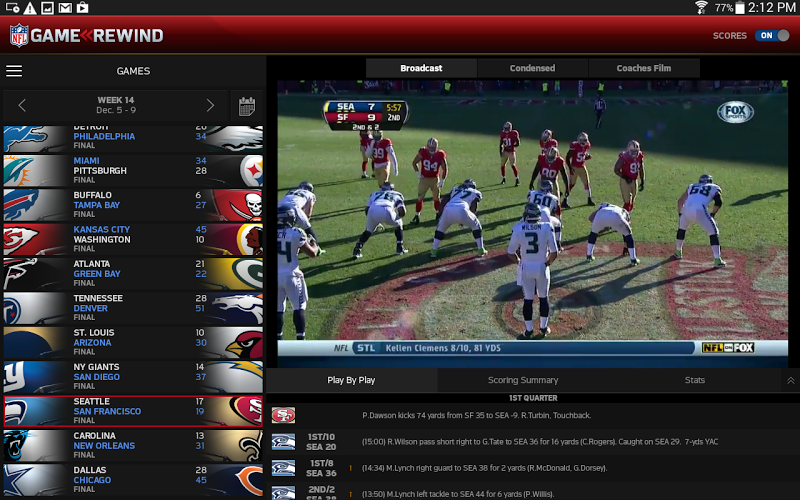
Task: Select the St. Louis vs Arizona game
Action: coord(133,342)
